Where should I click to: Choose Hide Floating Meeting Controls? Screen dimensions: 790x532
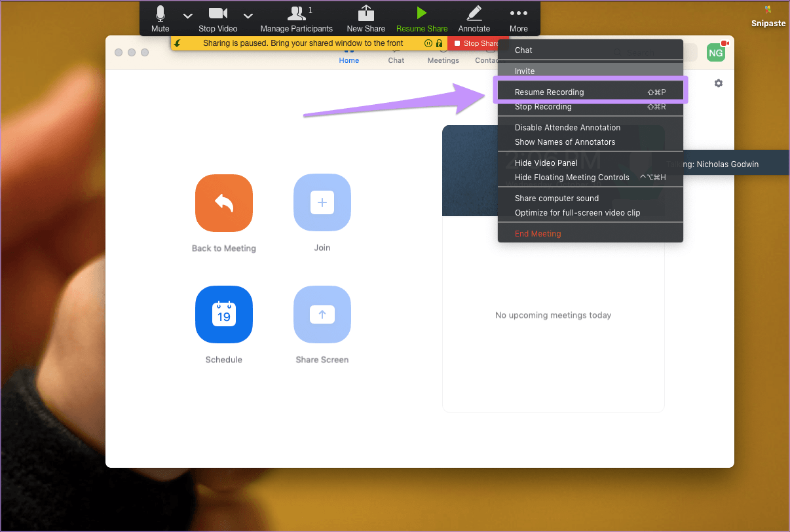(590, 178)
